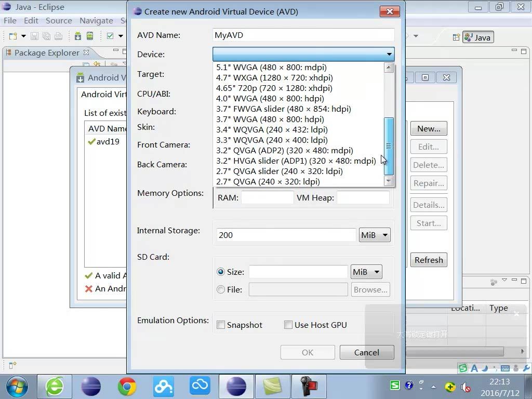This screenshot has width=532, height=399.
Task: Click the Print toolbar icon
Action: pos(58,36)
